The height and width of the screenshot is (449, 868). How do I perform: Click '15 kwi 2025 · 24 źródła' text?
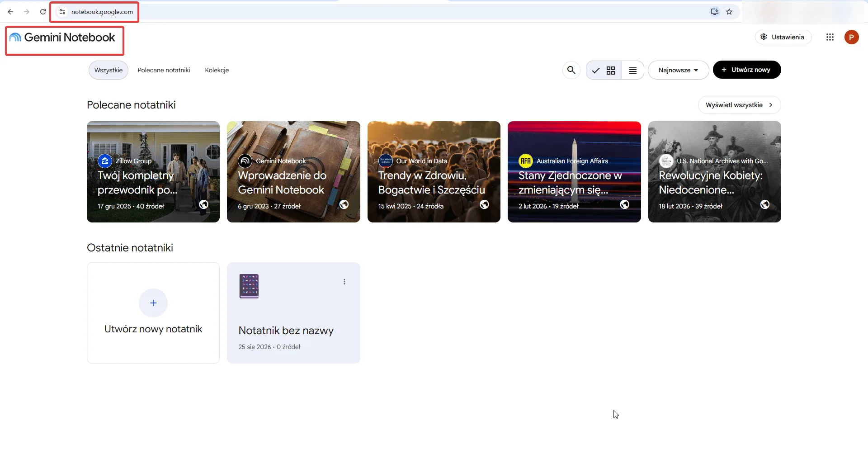point(411,206)
